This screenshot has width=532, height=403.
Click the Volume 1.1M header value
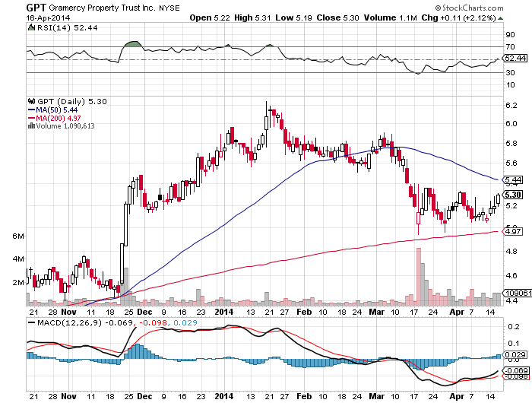[390, 17]
